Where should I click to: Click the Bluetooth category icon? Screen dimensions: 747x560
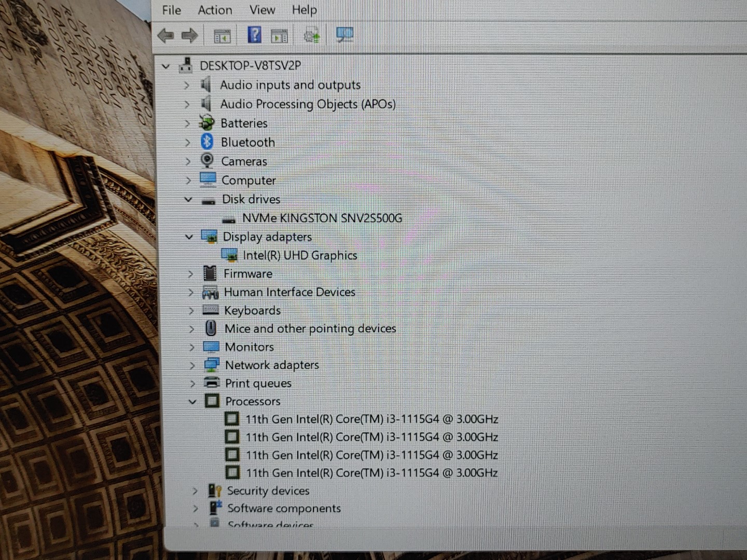(207, 142)
